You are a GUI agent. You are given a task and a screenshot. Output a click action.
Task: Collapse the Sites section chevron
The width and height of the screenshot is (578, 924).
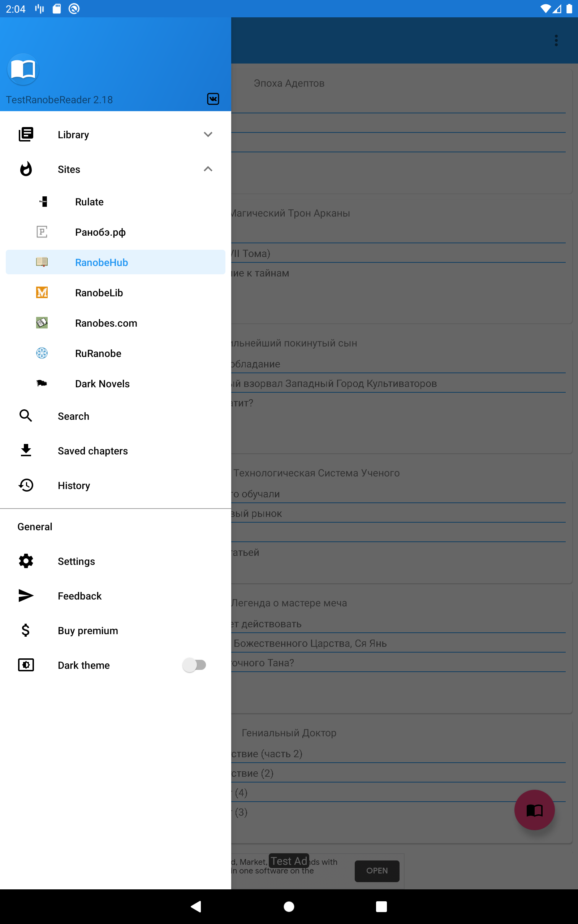point(208,169)
